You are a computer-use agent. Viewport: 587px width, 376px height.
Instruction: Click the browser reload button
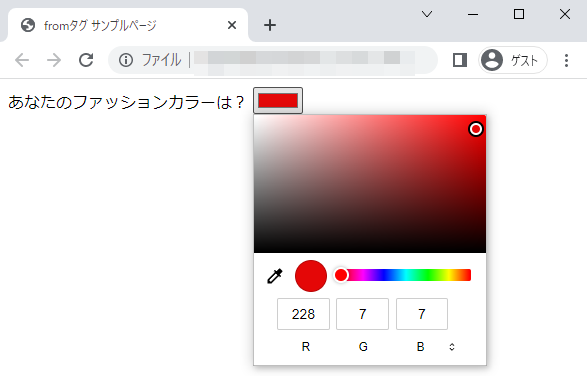[x=86, y=60]
